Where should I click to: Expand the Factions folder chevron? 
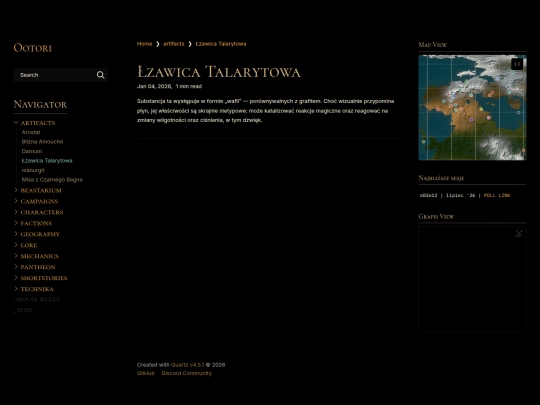click(x=16, y=223)
